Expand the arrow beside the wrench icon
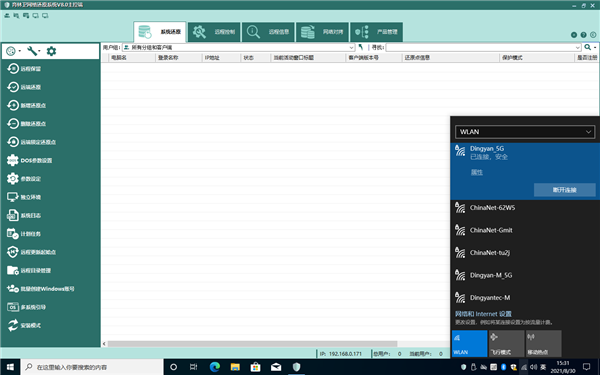The width and height of the screenshot is (600, 375). pos(39,51)
